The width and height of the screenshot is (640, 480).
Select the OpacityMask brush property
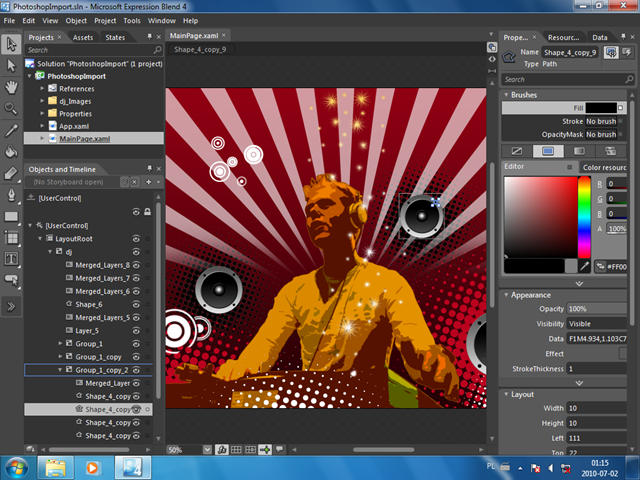coord(564,134)
